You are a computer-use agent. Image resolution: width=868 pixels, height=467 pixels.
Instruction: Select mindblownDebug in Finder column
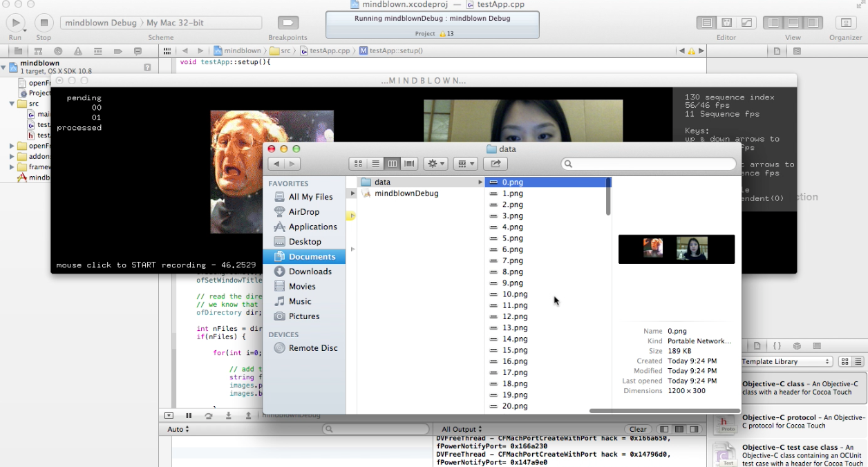421,193
